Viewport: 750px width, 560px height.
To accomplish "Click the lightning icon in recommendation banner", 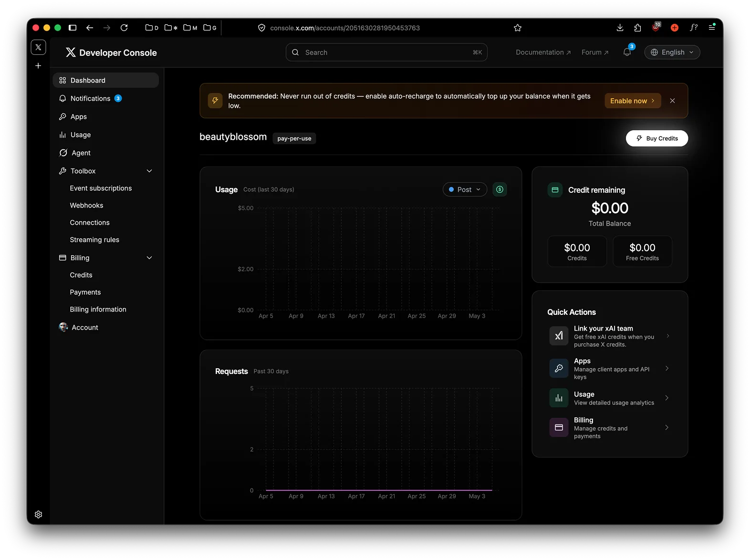I will tap(215, 101).
